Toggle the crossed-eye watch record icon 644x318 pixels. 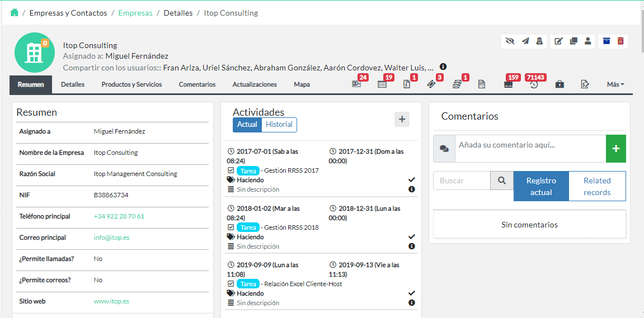(509, 41)
